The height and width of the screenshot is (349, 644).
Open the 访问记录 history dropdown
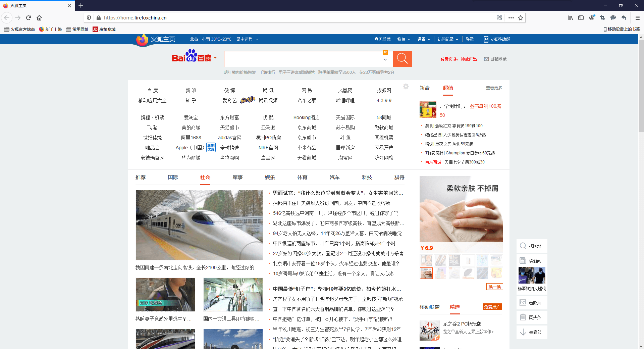(x=448, y=39)
